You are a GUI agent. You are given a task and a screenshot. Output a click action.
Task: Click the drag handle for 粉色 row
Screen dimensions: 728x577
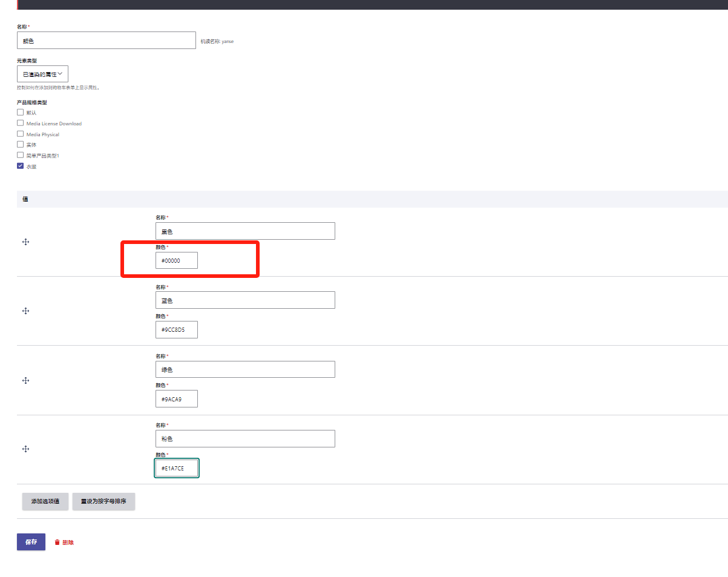tap(26, 449)
